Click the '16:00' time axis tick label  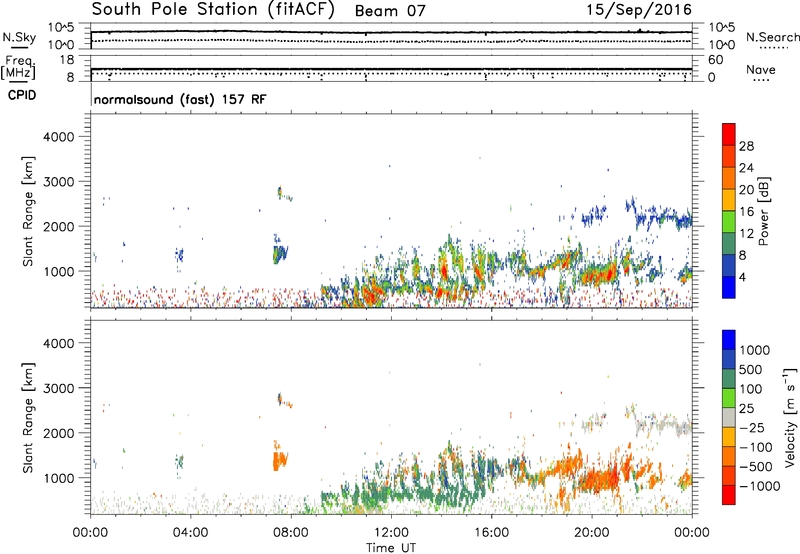click(x=491, y=533)
